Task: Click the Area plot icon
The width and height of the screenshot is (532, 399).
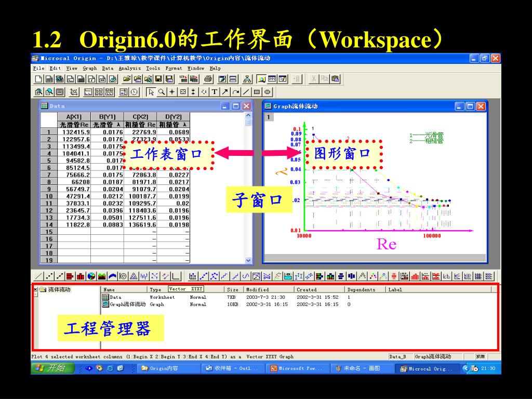Action: pyautogui.click(x=102, y=276)
